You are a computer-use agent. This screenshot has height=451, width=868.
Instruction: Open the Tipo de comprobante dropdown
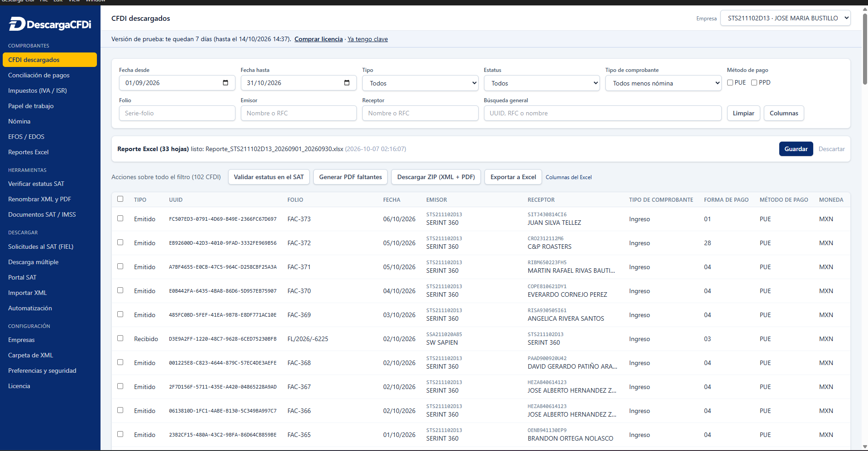coord(663,83)
